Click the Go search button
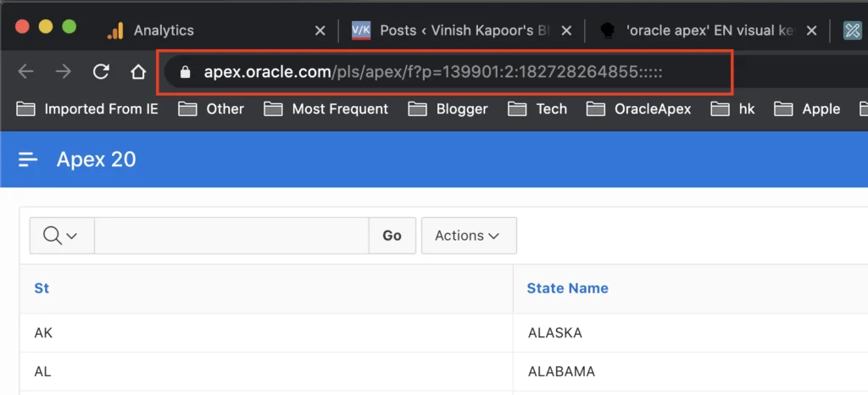 392,236
